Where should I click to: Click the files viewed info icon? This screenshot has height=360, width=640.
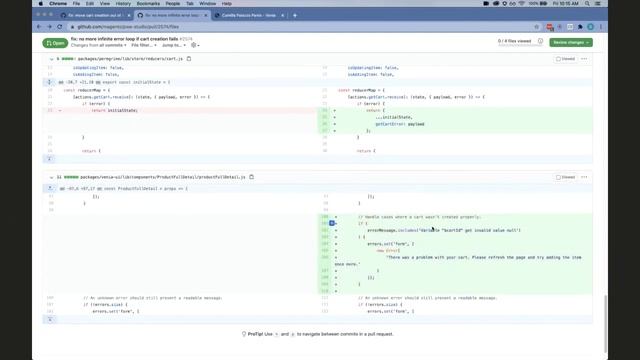click(540, 41)
